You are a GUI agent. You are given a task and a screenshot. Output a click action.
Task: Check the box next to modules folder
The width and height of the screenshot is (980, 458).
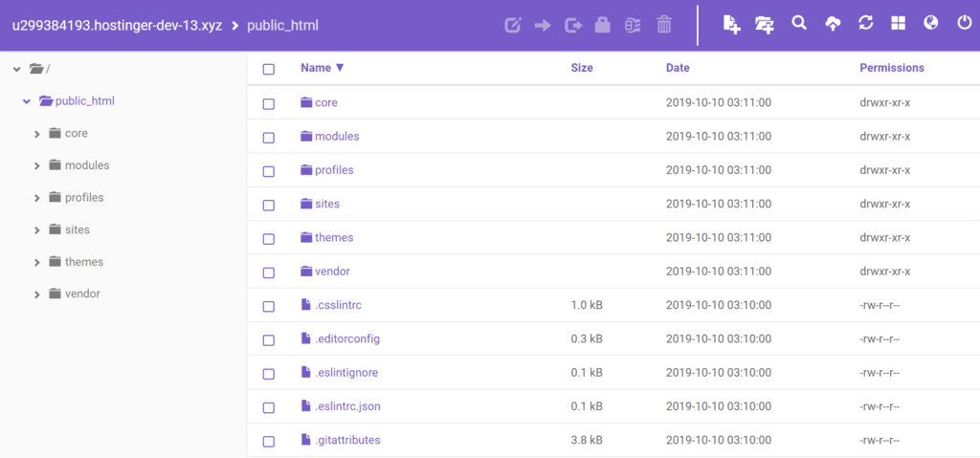[x=269, y=138]
